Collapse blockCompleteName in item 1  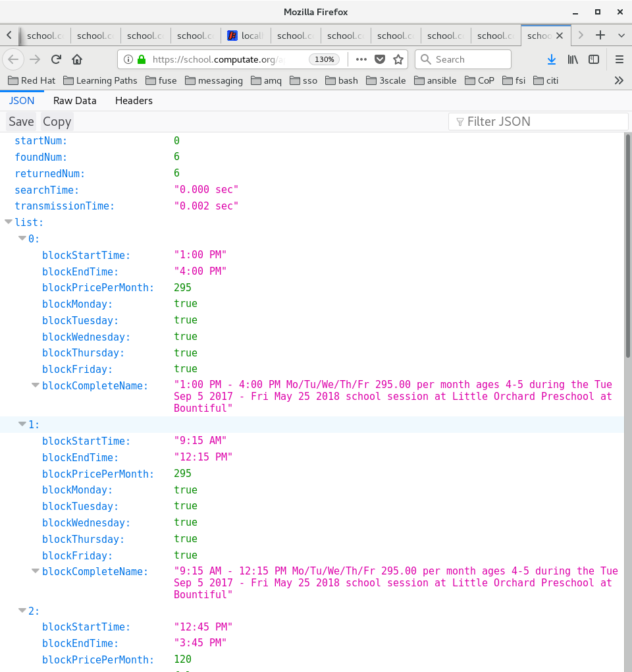coord(36,571)
